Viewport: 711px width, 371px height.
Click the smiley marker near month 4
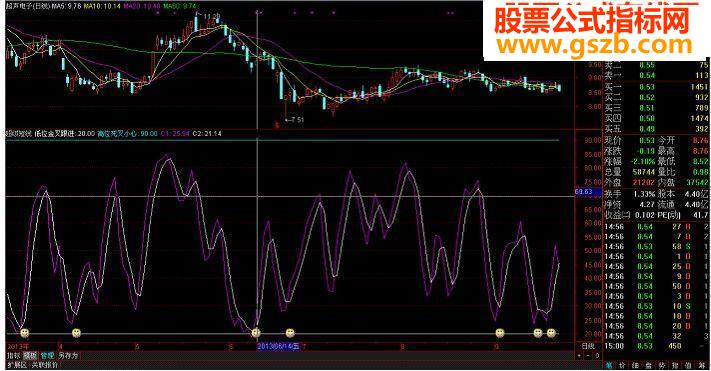(x=76, y=333)
